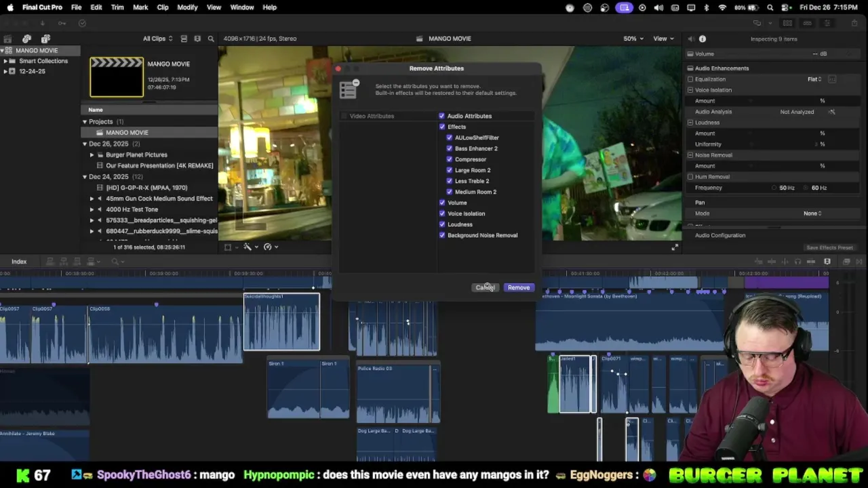Enable the Equalization checkbox in inspector
The height and width of the screenshot is (488, 868).
[x=690, y=79]
